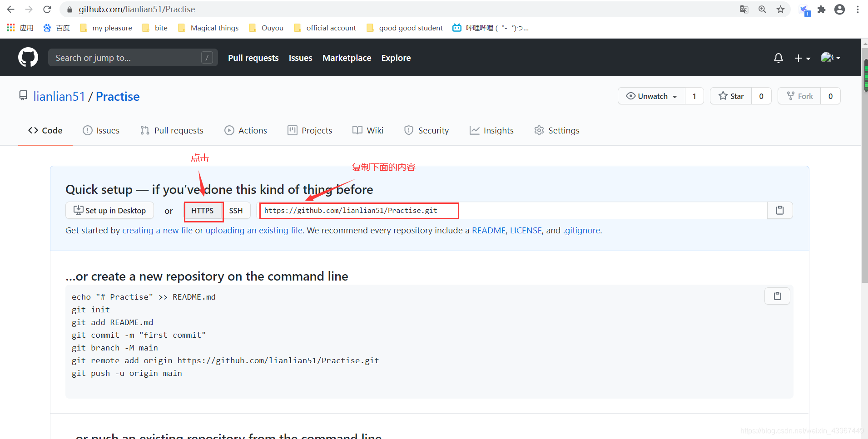Open the plus create-new dropdown
Screen dimensions: 868x439
coord(803,58)
